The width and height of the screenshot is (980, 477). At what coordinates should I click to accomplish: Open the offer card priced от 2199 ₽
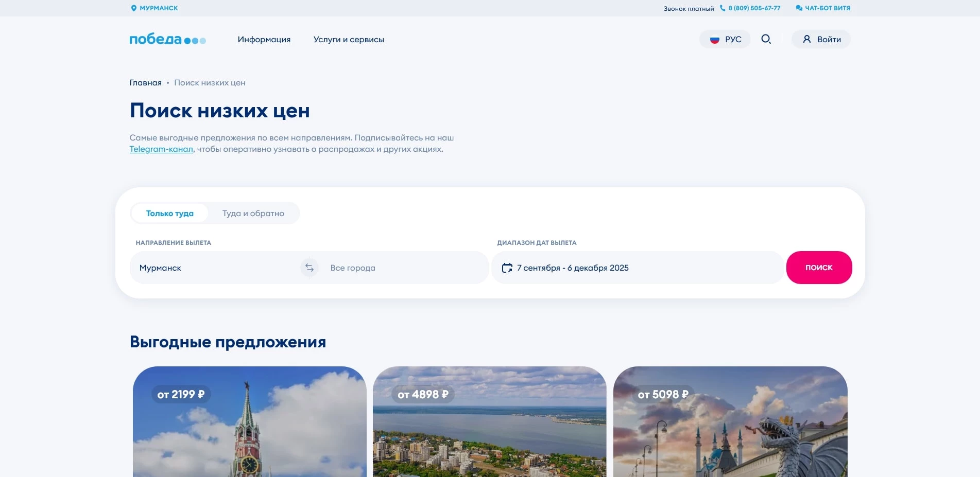pos(250,422)
